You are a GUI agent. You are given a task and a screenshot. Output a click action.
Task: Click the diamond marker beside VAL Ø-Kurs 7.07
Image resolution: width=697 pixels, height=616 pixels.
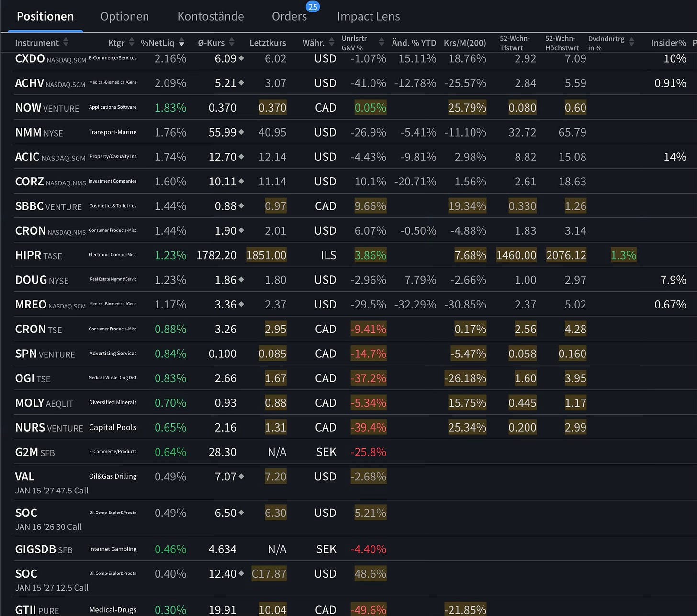[x=241, y=476]
